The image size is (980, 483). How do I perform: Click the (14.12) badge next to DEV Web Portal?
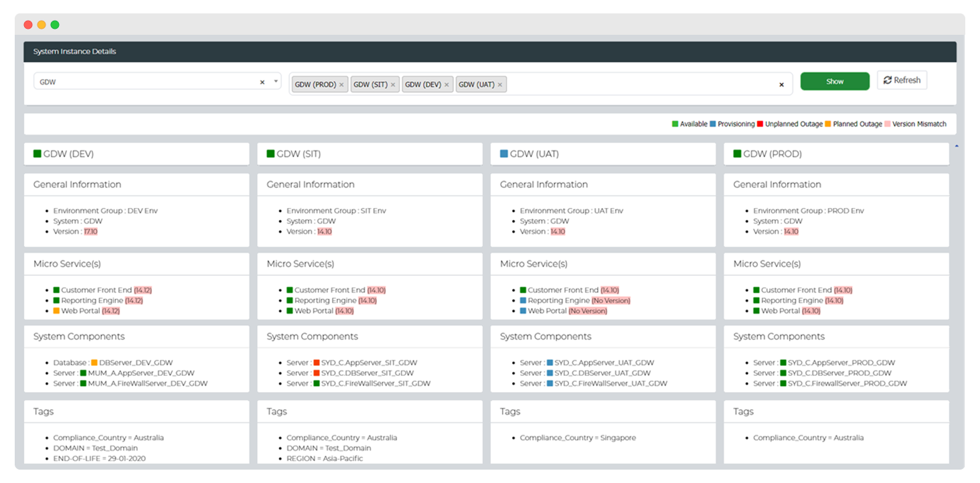click(111, 311)
